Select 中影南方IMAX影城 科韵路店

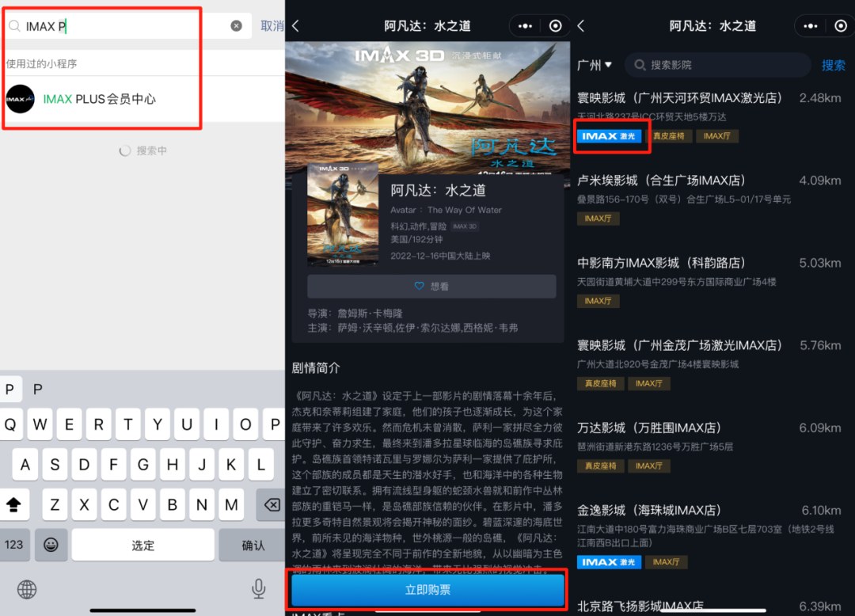(661, 263)
